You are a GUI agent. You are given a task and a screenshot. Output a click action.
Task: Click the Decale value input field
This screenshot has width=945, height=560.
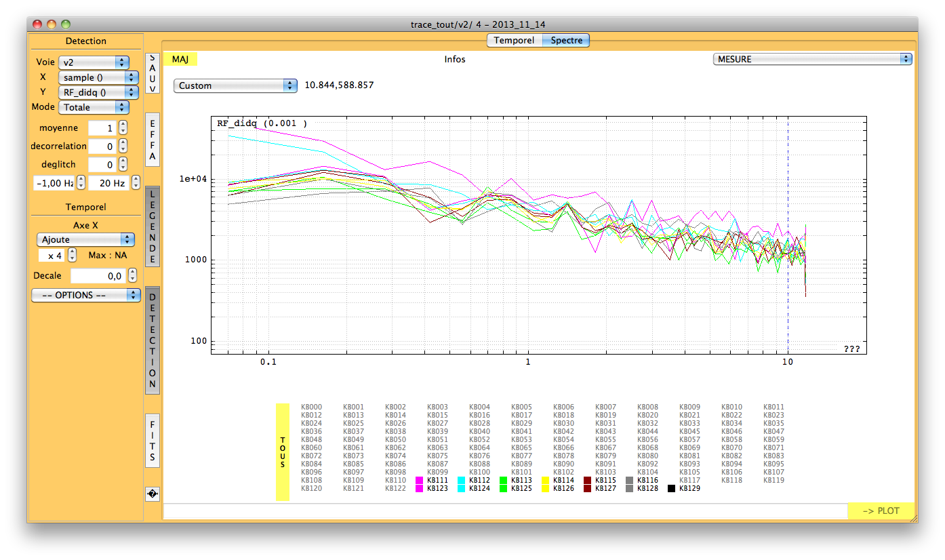coord(98,276)
